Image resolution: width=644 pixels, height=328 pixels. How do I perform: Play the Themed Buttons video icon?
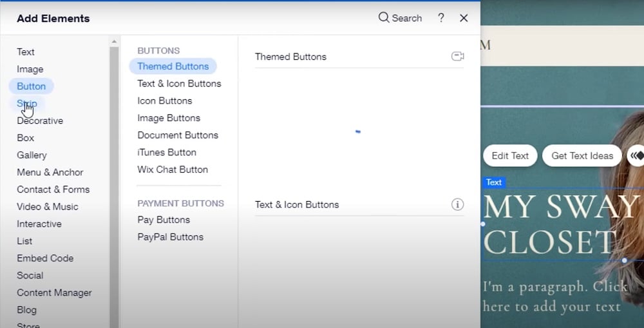coord(457,57)
